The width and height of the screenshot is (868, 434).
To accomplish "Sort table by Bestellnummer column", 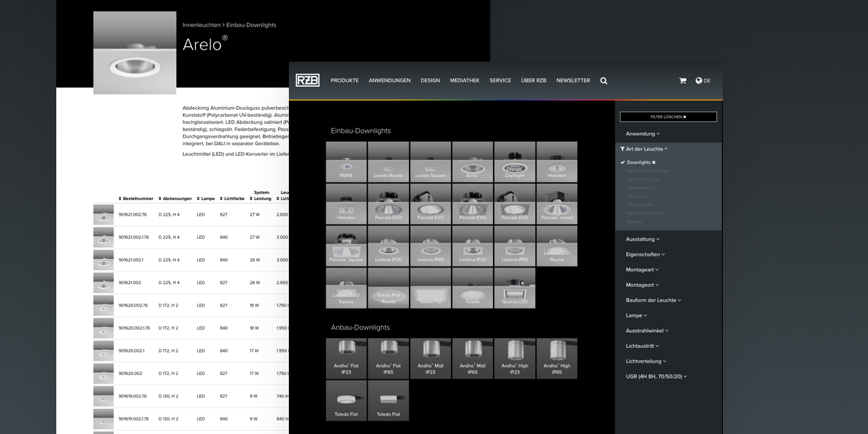I will click(x=136, y=199).
